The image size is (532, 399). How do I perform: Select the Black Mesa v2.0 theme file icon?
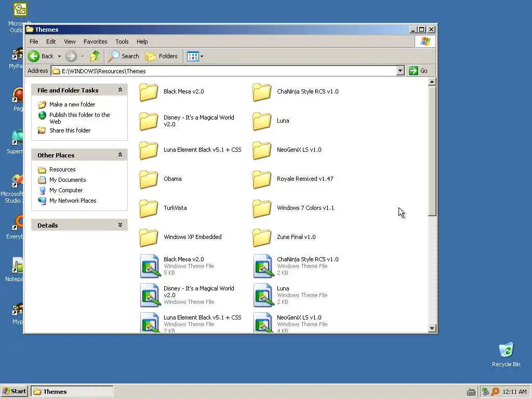click(150, 266)
